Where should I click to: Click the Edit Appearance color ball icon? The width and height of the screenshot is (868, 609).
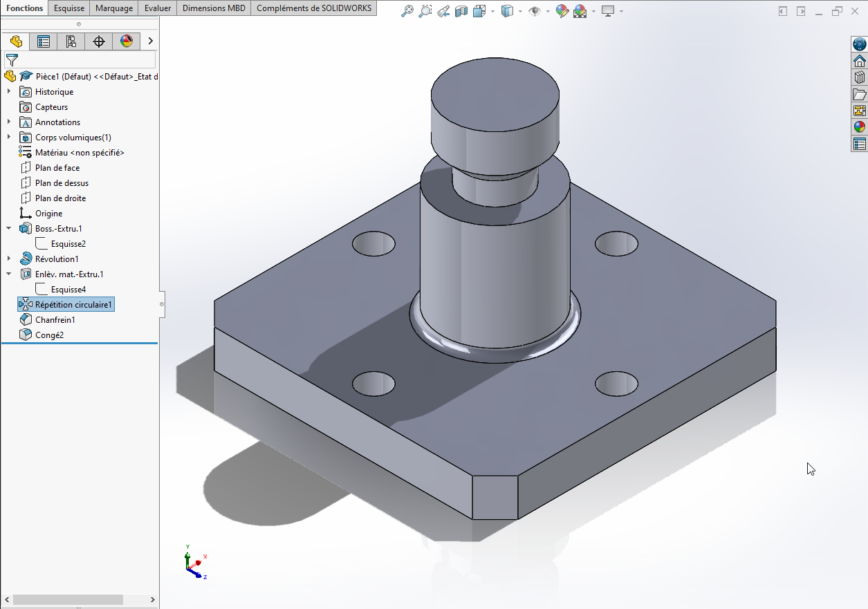pos(562,11)
